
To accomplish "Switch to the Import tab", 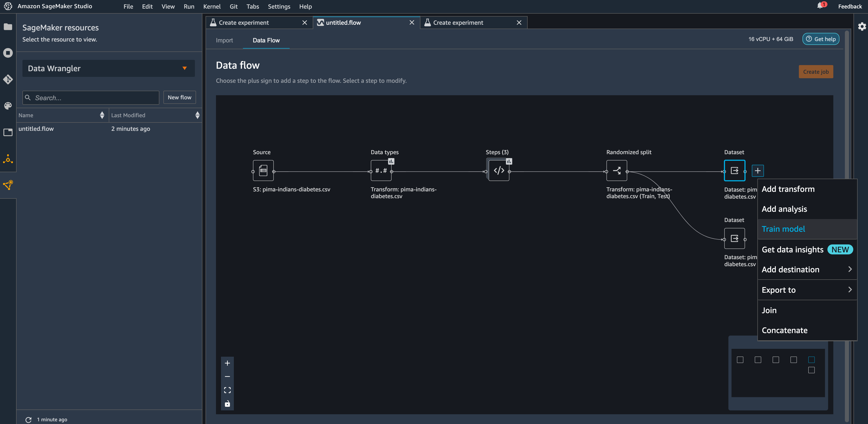I will [224, 40].
